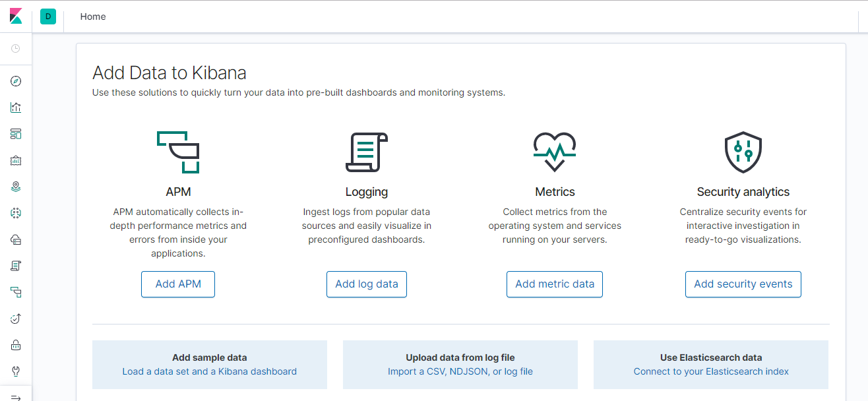Open Dashboard icon in sidebar
The image size is (868, 401).
tap(16, 134)
